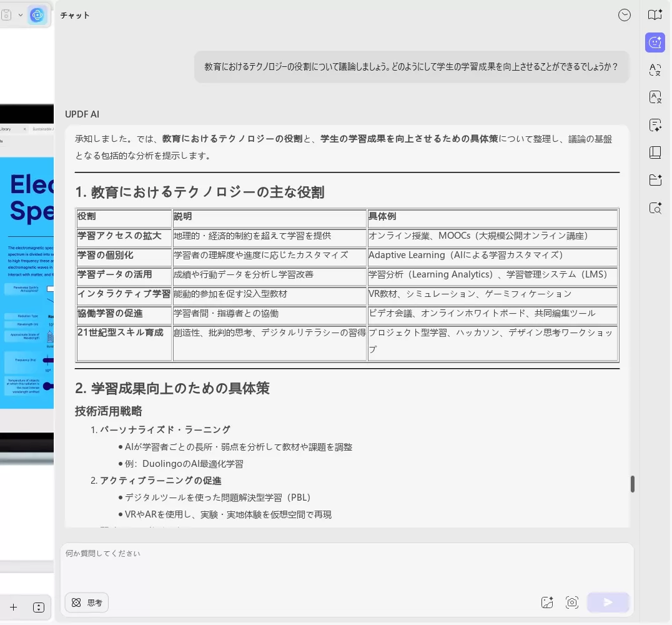Click the cell ビデオ会議、オンラインホワイトボード、共同編集ツール
This screenshot has width=672, height=625.
492,315
